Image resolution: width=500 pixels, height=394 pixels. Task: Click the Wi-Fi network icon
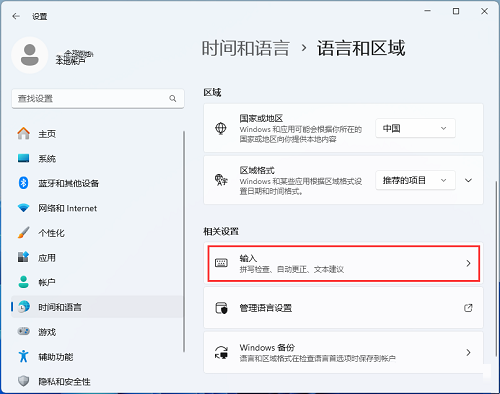[x=23, y=208]
